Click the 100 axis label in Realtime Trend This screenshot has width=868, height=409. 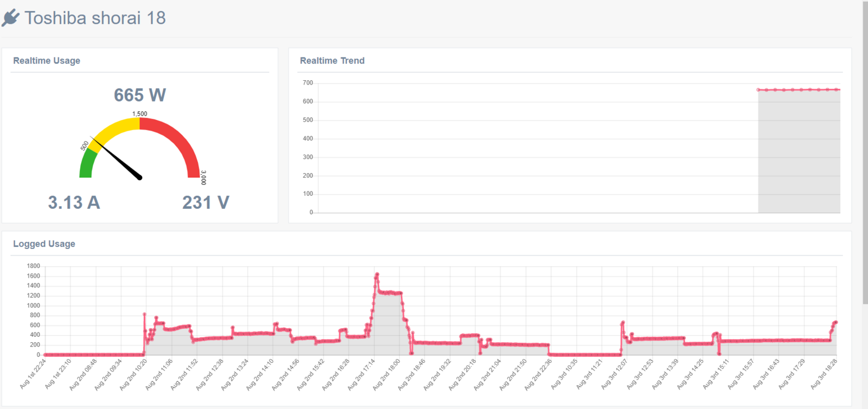[x=308, y=194]
